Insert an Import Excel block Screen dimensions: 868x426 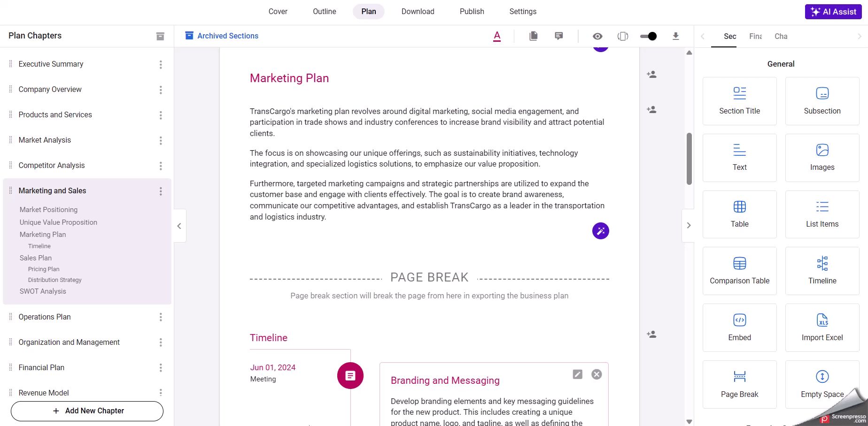coord(822,327)
